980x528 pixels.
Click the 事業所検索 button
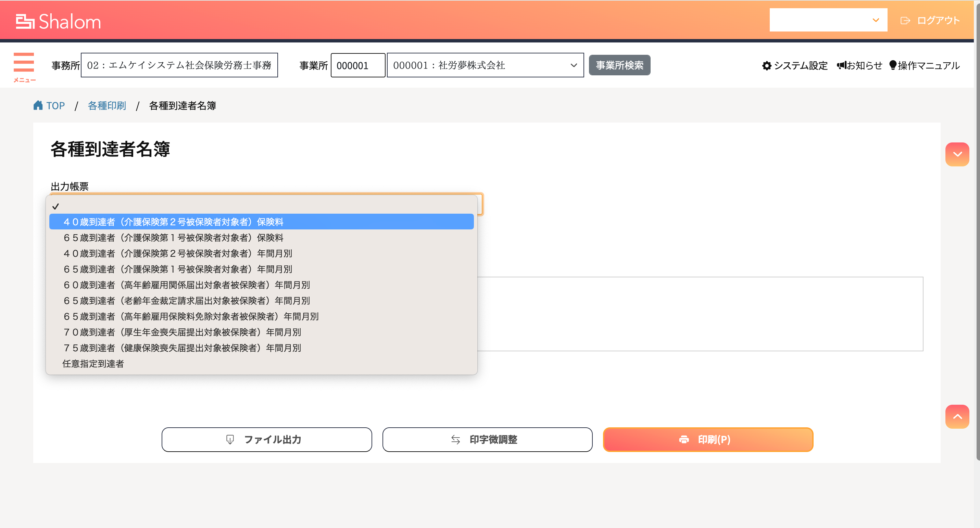click(619, 65)
